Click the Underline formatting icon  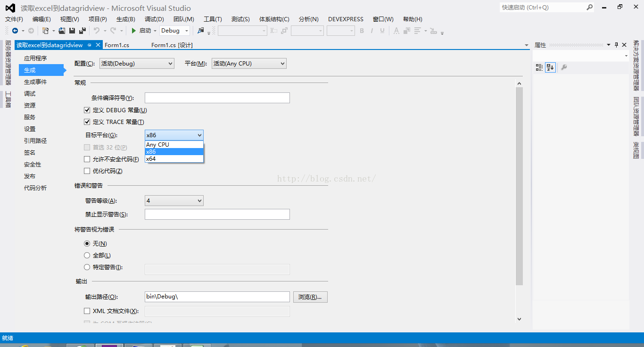point(382,31)
